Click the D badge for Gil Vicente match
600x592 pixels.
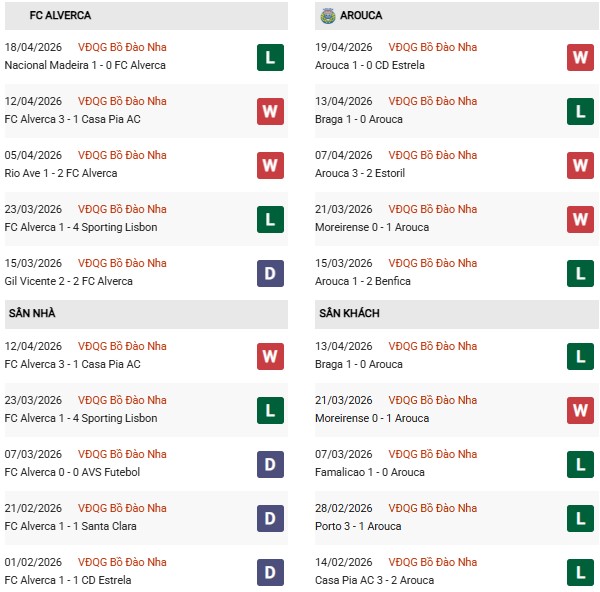click(270, 273)
